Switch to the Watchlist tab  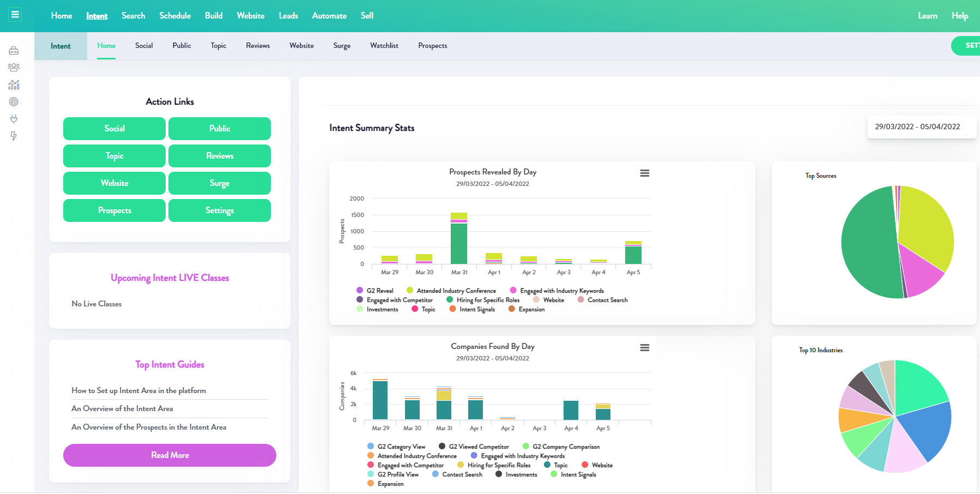[384, 46]
